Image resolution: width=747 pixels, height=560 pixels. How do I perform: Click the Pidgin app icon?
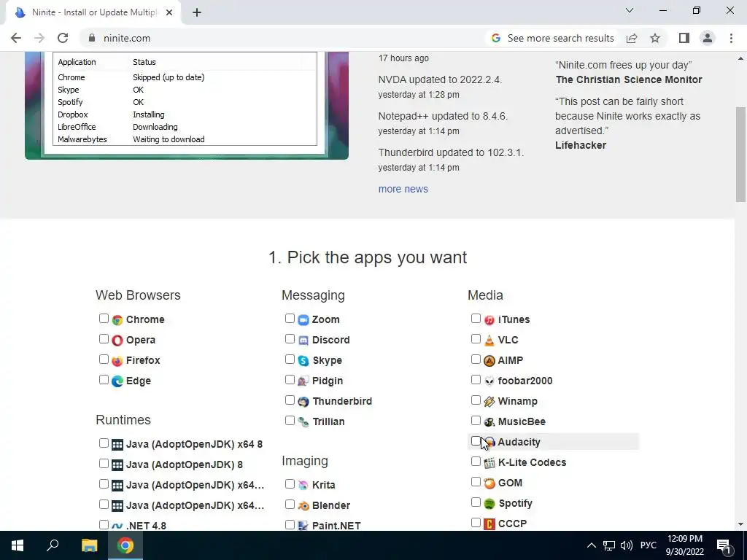[303, 381]
